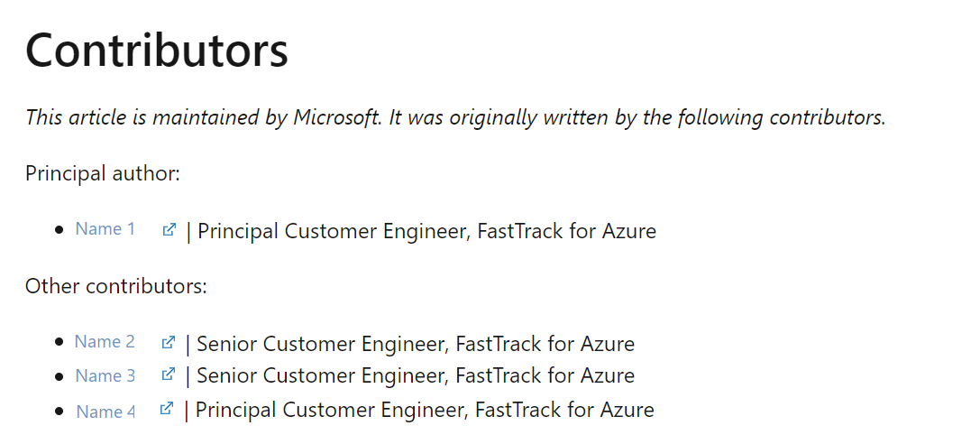
Task: Click the external link icon beside Name 3
Action: click(x=168, y=375)
